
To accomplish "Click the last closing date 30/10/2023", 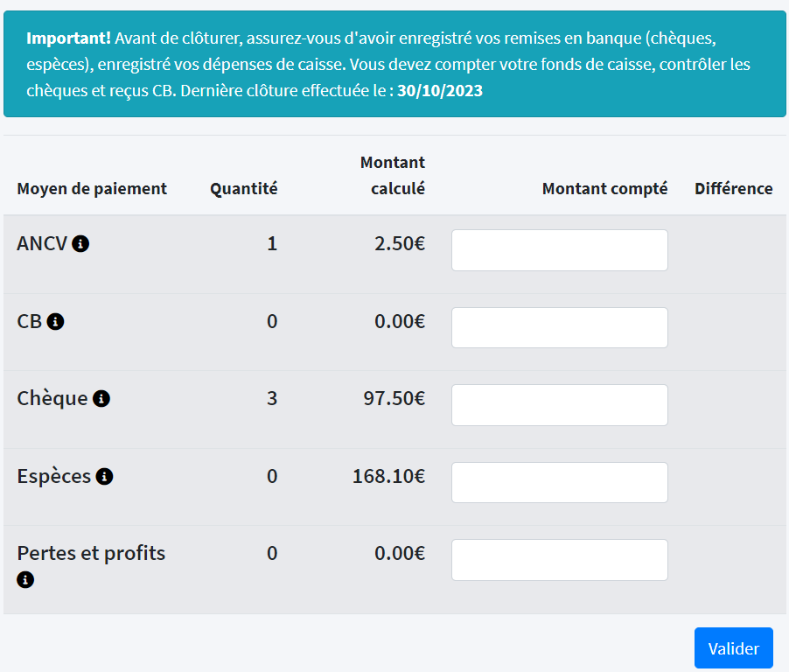I will point(440,91).
